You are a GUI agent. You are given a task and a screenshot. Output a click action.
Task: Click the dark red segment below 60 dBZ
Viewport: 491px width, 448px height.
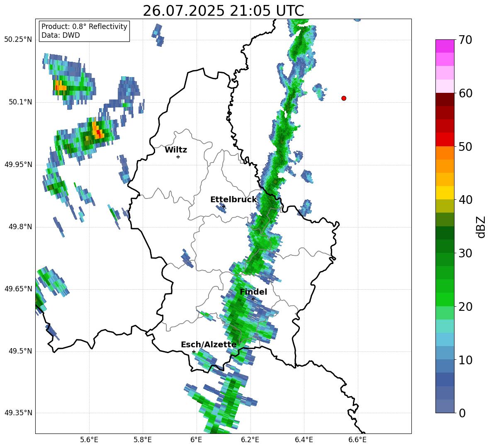coord(445,99)
